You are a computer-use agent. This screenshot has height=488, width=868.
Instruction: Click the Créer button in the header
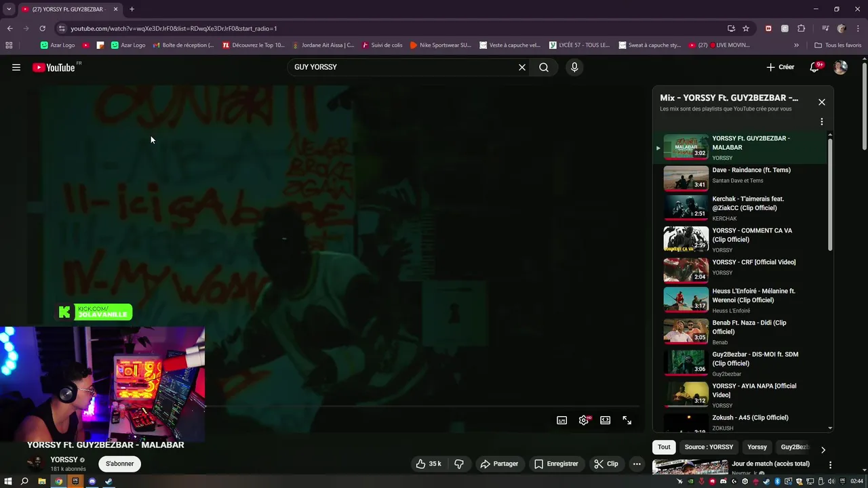pos(780,67)
